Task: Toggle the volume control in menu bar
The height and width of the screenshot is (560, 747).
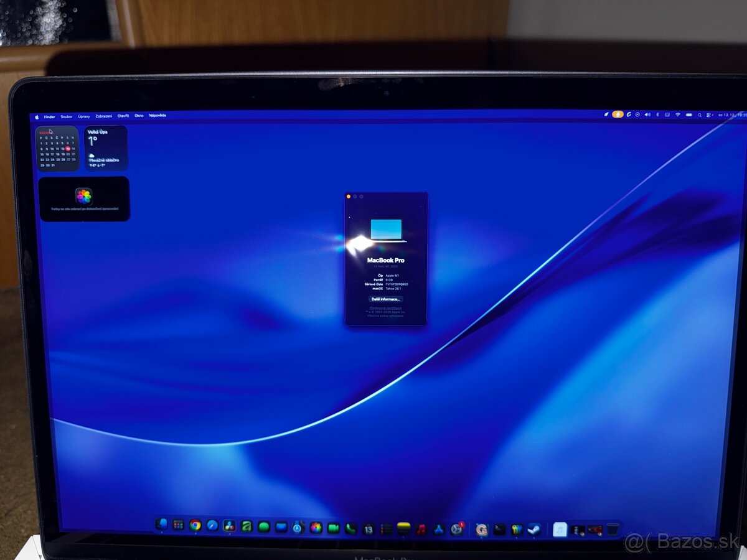Action: [x=647, y=114]
